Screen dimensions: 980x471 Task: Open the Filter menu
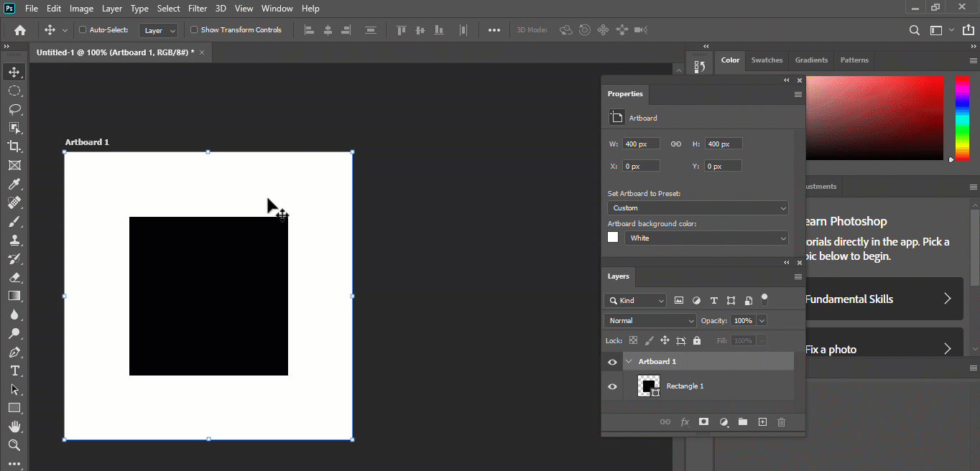(x=198, y=8)
